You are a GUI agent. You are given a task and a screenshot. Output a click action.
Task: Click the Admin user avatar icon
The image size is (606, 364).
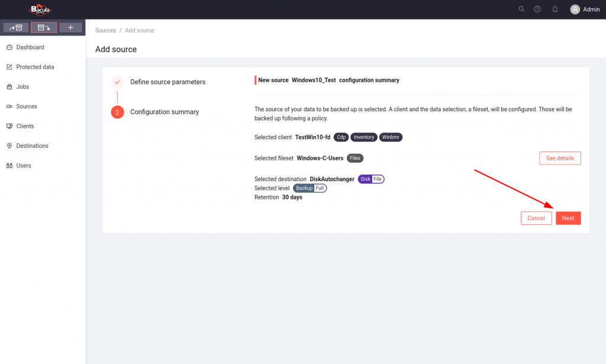coord(575,9)
